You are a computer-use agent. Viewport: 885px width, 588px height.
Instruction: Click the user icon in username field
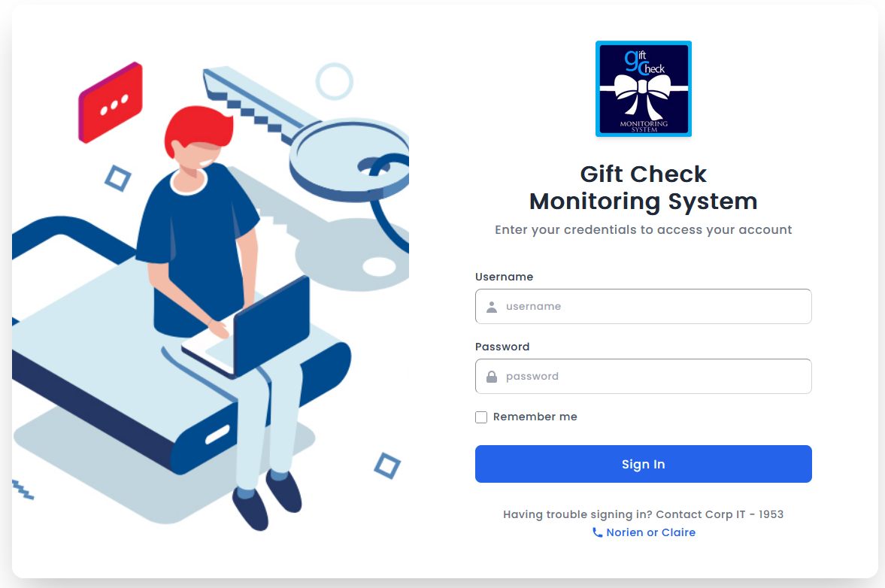[492, 307]
